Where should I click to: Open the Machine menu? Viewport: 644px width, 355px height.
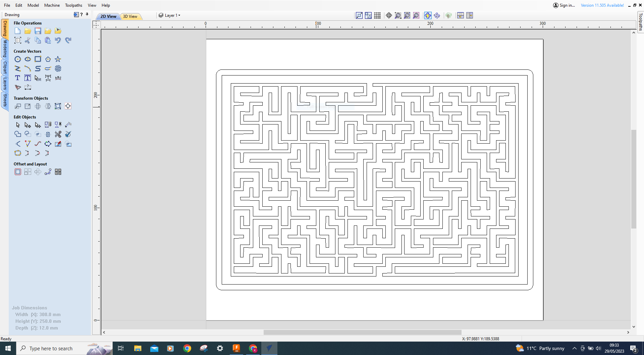[x=52, y=5]
